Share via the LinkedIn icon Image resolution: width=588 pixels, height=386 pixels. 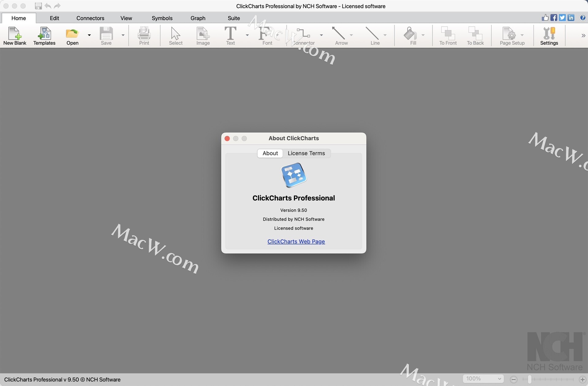pyautogui.click(x=571, y=17)
